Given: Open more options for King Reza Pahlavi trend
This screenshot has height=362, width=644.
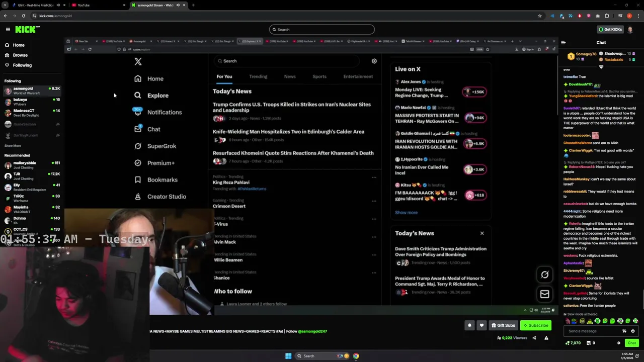Looking at the screenshot, I should point(374,177).
